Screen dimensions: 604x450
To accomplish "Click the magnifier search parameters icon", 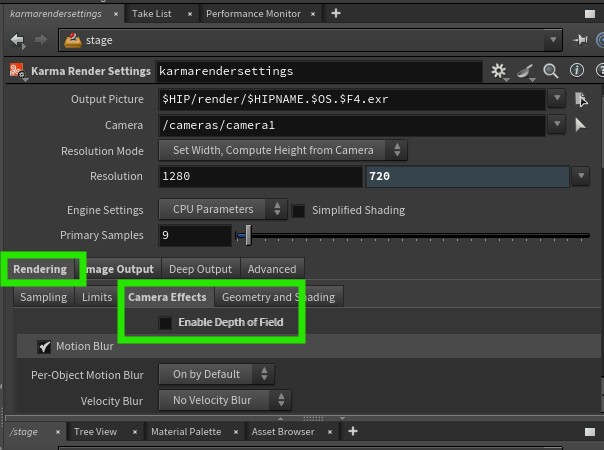I will click(x=550, y=71).
